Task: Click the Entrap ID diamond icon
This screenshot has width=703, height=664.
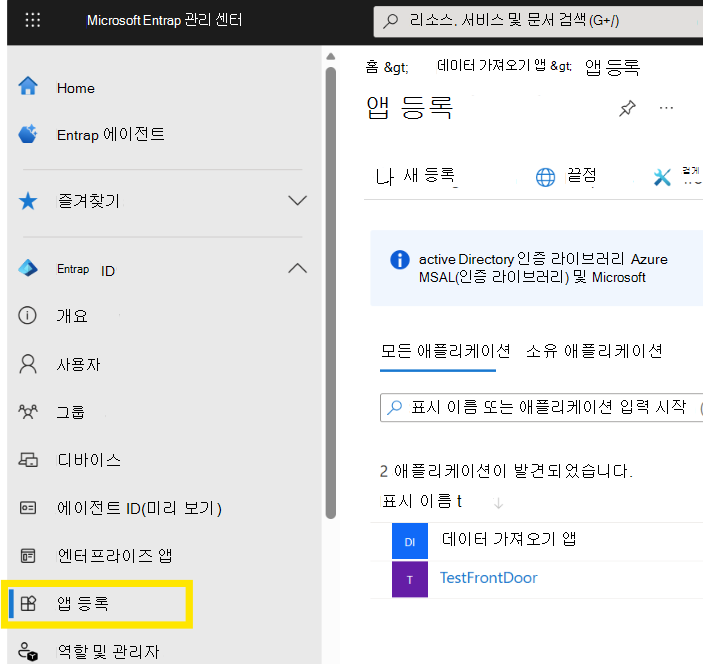Action: [28, 268]
